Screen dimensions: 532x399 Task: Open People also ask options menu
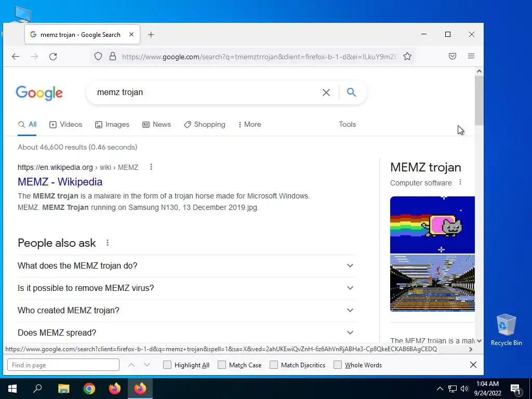coord(107,243)
